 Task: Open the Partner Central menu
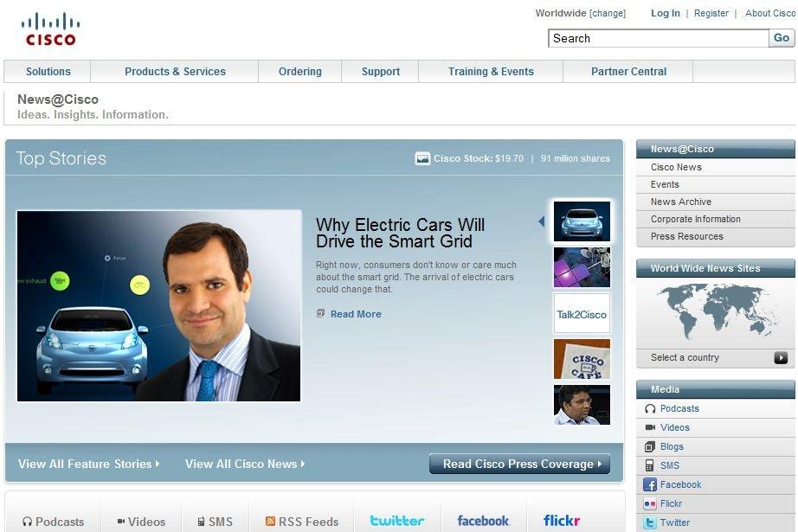tap(628, 72)
